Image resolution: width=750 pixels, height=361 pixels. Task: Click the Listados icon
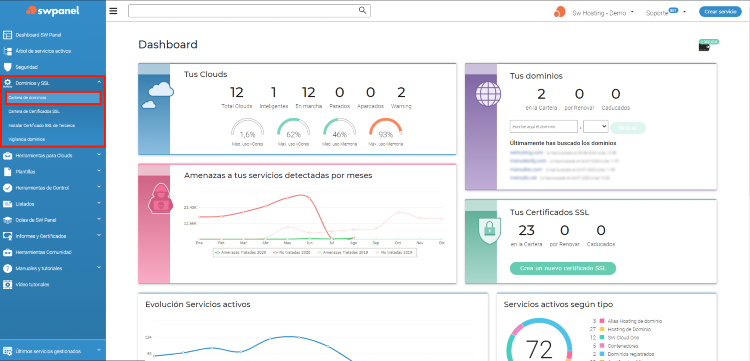(7, 204)
